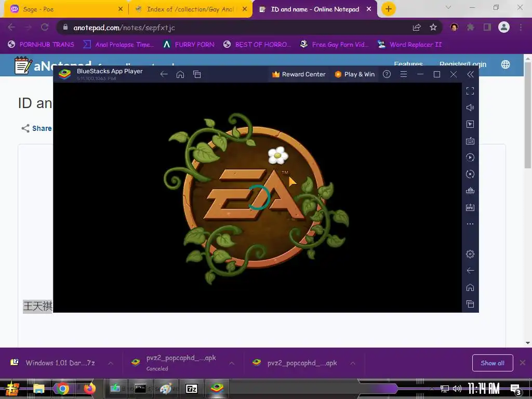
Task: Click Show all downloads
Action: tap(493, 363)
